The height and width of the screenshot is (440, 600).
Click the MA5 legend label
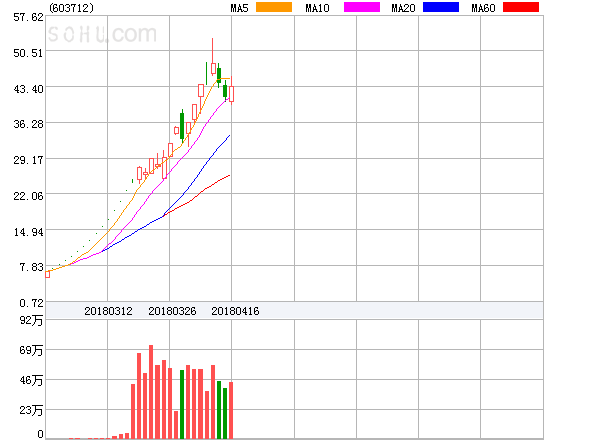pyautogui.click(x=239, y=8)
